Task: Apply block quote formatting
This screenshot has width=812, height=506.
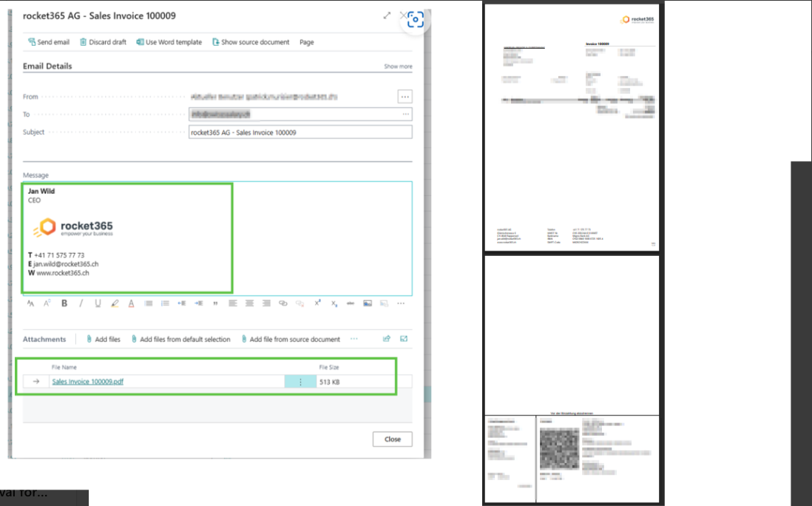Action: click(x=215, y=303)
